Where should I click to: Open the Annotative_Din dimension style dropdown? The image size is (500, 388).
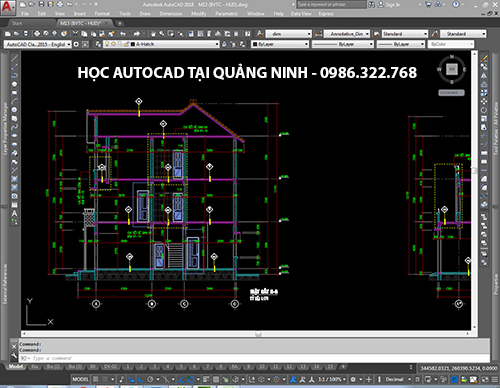point(347,34)
